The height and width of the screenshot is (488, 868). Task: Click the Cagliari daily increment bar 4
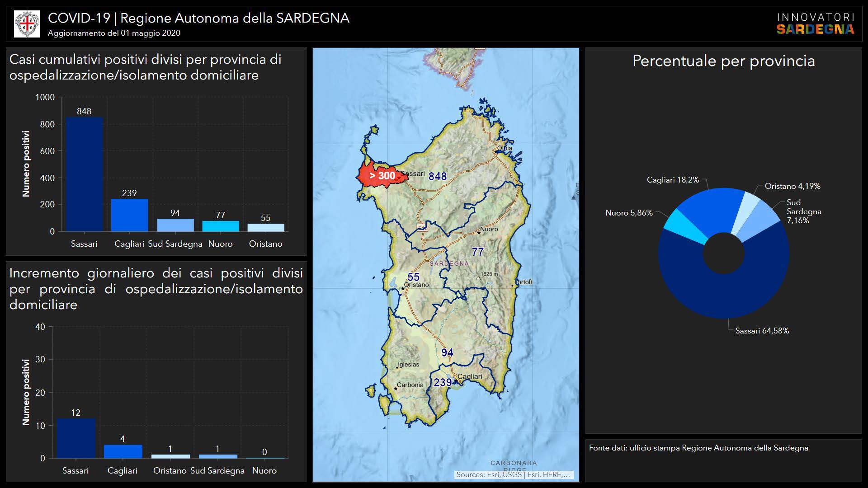tap(123, 451)
